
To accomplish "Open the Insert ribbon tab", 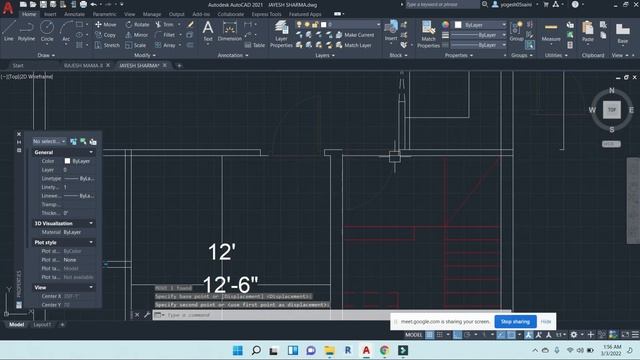I will (x=50, y=14).
